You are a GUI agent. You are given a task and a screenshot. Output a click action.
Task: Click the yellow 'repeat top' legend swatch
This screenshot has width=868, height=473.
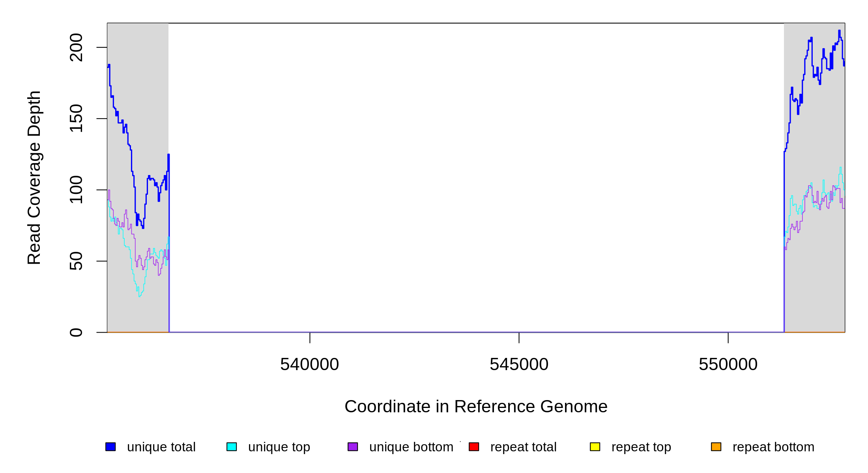pos(595,447)
